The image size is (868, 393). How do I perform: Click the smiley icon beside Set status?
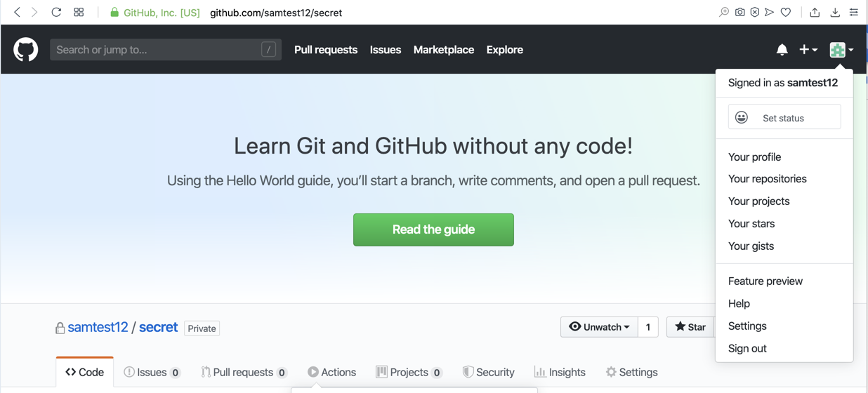click(742, 118)
